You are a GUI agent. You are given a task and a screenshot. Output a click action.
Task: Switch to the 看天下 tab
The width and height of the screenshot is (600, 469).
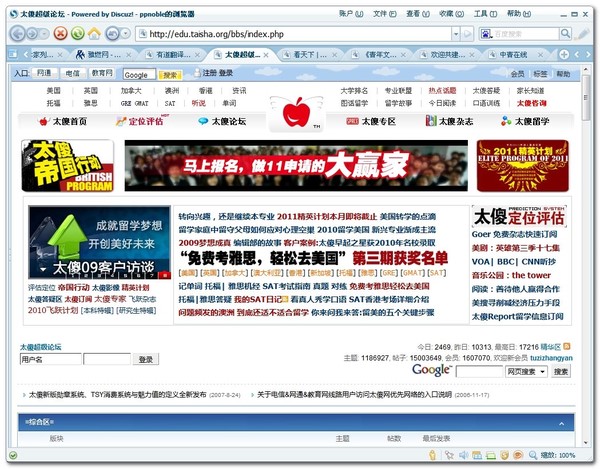[x=310, y=55]
